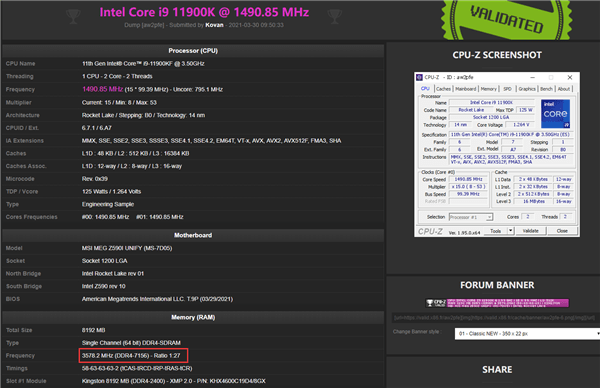Click the forum banner image

coord(497,303)
